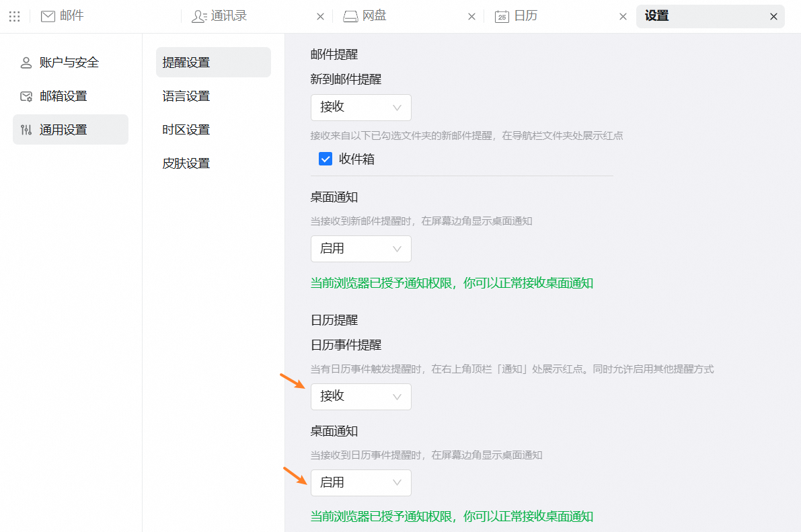Uncheck the 收件箱 checkbox
This screenshot has height=532, width=801.
[x=326, y=159]
